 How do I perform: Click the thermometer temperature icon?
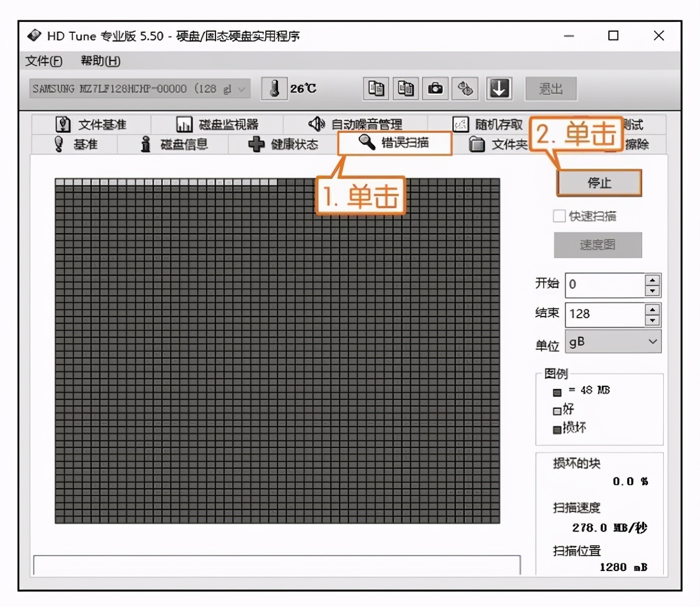pyautogui.click(x=275, y=89)
